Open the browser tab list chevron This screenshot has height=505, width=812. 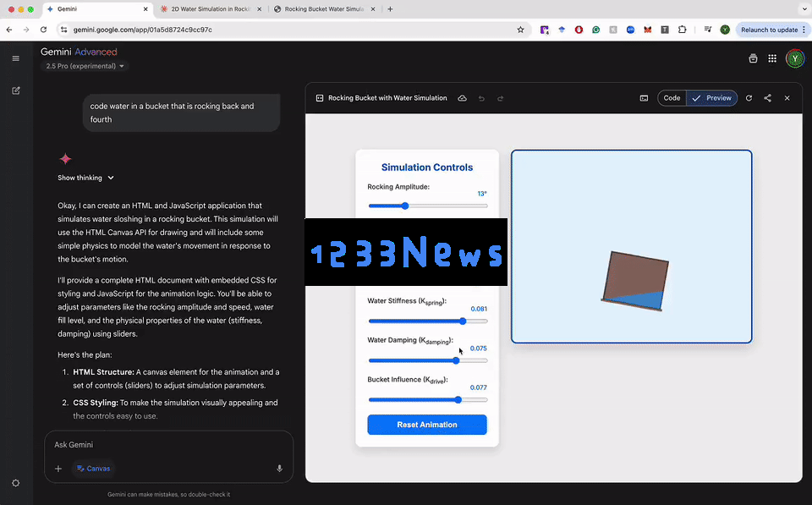804,8
